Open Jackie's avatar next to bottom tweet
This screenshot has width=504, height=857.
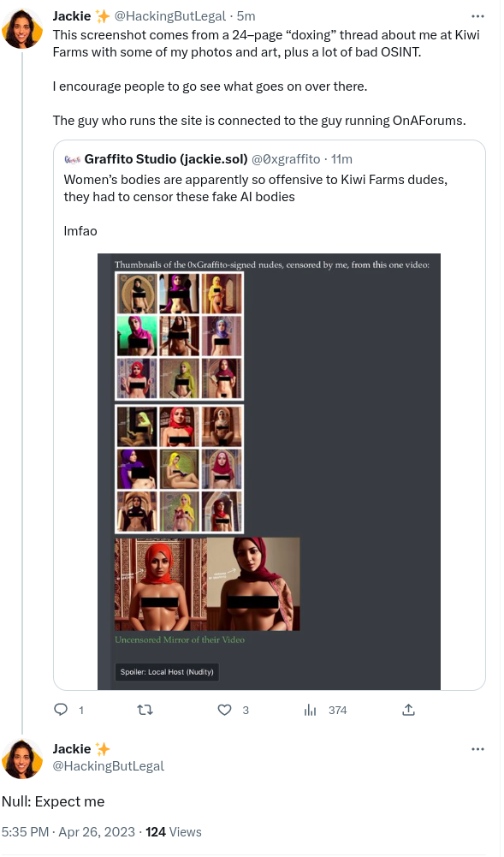(x=22, y=759)
